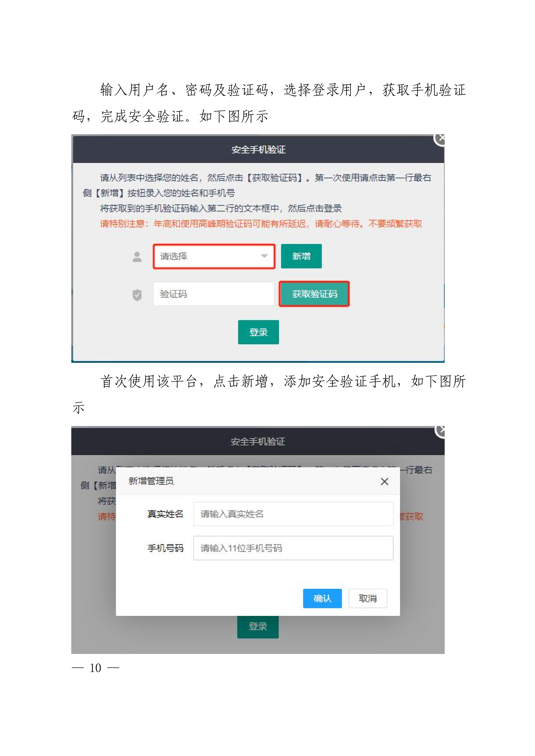The width and height of the screenshot is (535, 756).
Task: Open the 请选择 user dropdown
Action: pyautogui.click(x=214, y=256)
